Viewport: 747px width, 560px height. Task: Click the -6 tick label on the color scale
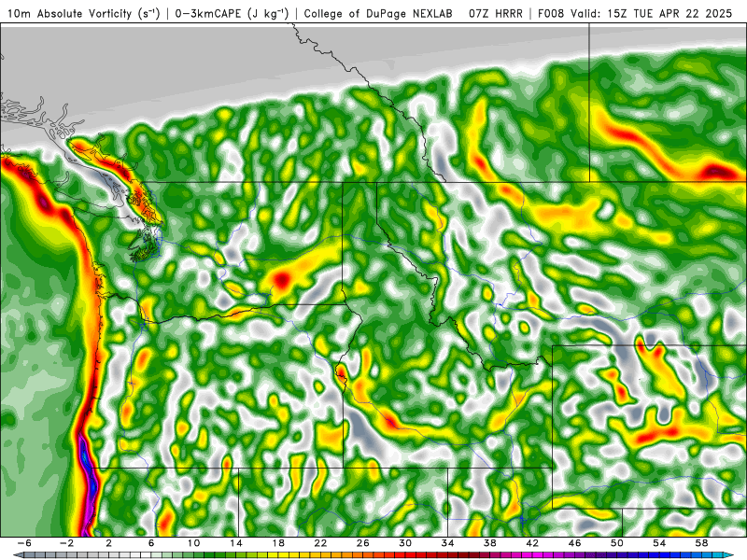(24, 543)
